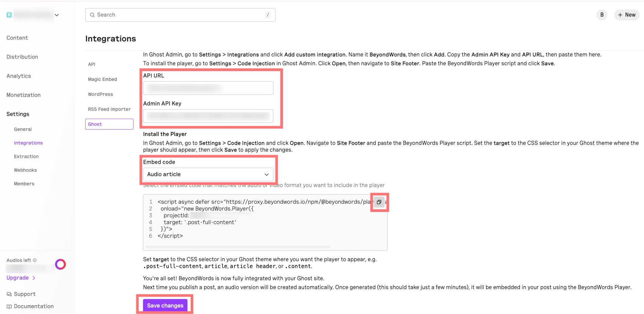Click the Upgrade arrow chevron
The width and height of the screenshot is (644, 314).
[34, 278]
